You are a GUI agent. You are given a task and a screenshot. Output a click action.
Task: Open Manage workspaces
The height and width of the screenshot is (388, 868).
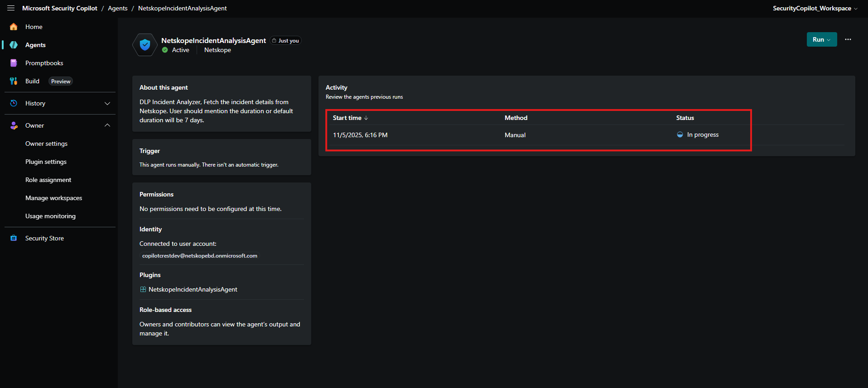click(x=54, y=198)
